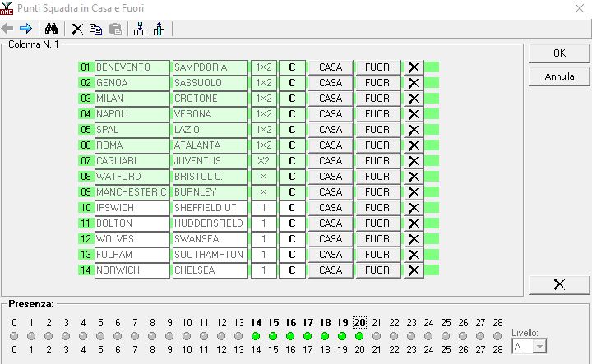Screen dimensions: 592x364
Task: Click the Annulla button
Action: point(559,76)
